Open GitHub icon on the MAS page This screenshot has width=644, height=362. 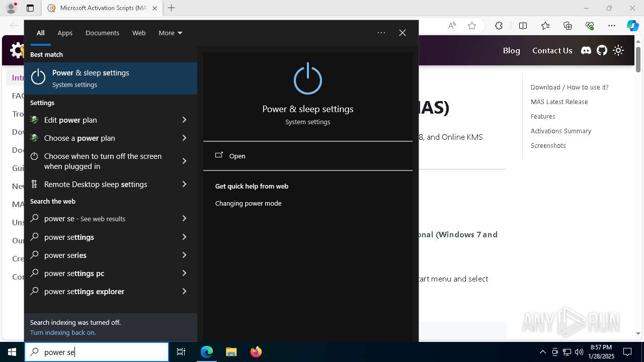(602, 50)
